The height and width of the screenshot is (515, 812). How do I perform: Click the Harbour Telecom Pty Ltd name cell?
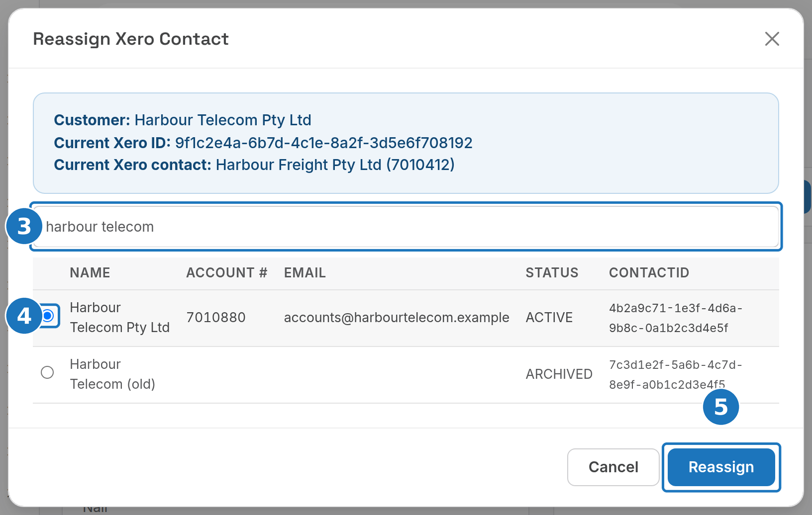[x=120, y=318]
